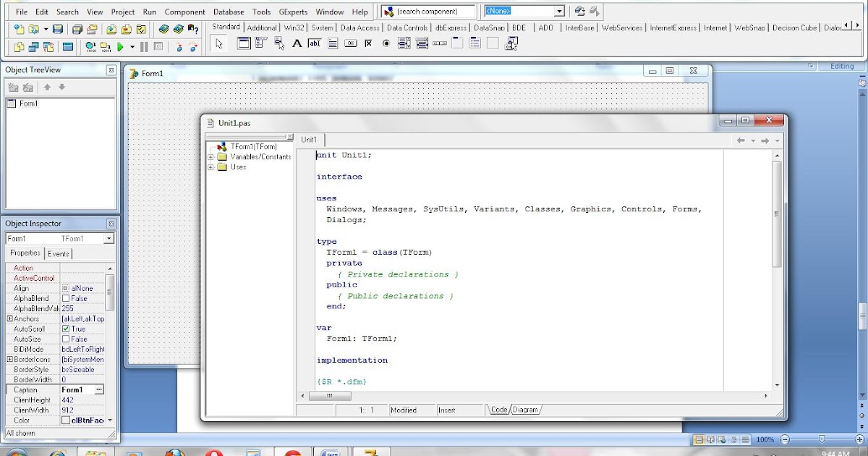868x456 pixels.
Task: Click the View Form toolbar icon
Action: point(33,47)
